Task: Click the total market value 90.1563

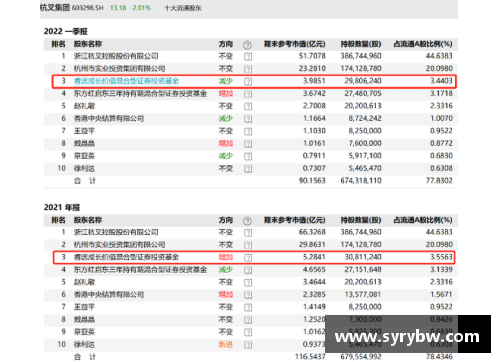Action: pos(312,181)
